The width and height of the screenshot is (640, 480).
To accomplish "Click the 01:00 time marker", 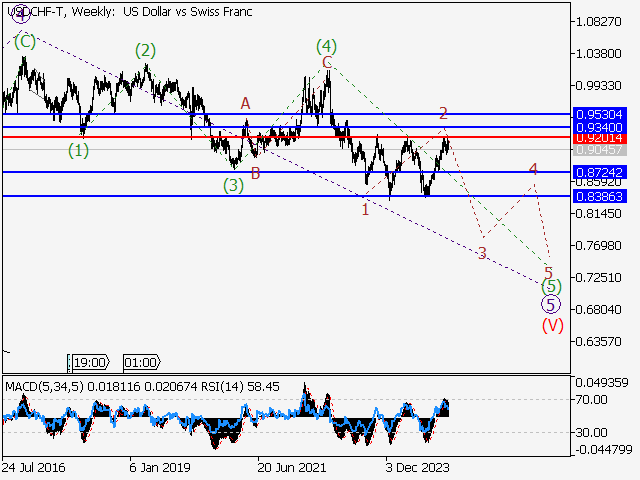I will point(139,362).
